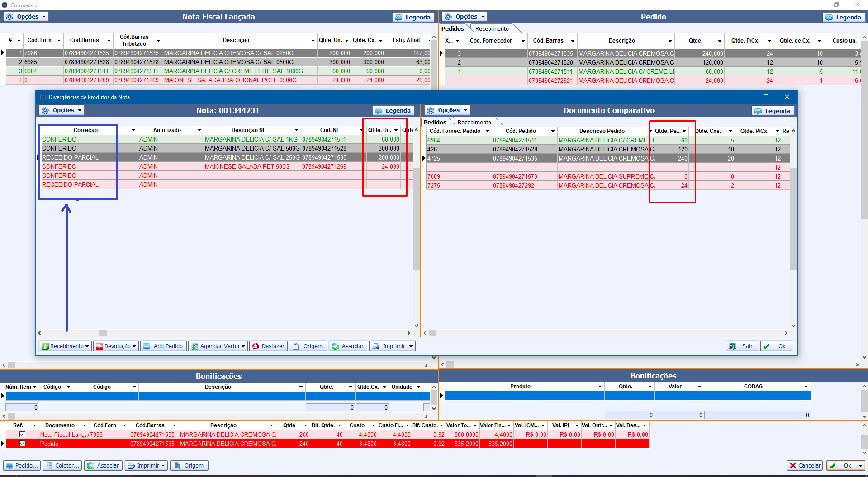Screen dimensions: 868x477
Task: Switch to Recebimento tab in Documento Comparativo
Action: (x=474, y=122)
